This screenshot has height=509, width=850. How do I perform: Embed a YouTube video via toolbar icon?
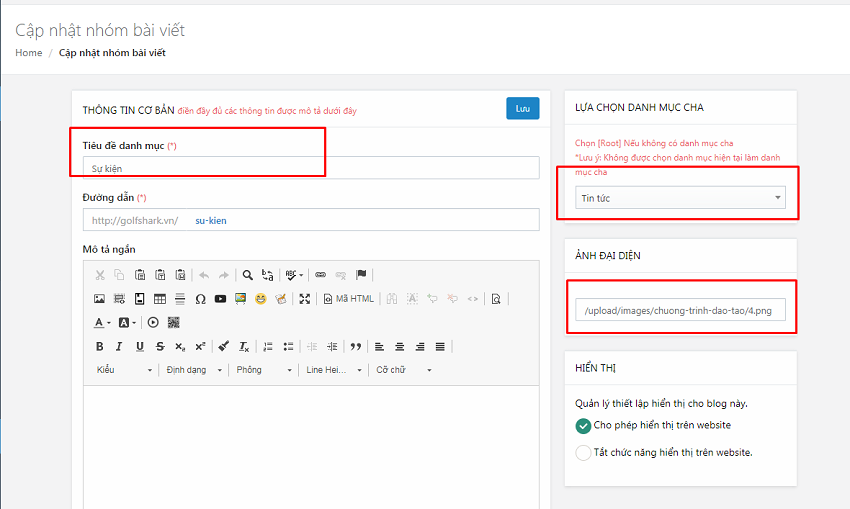(x=220, y=298)
